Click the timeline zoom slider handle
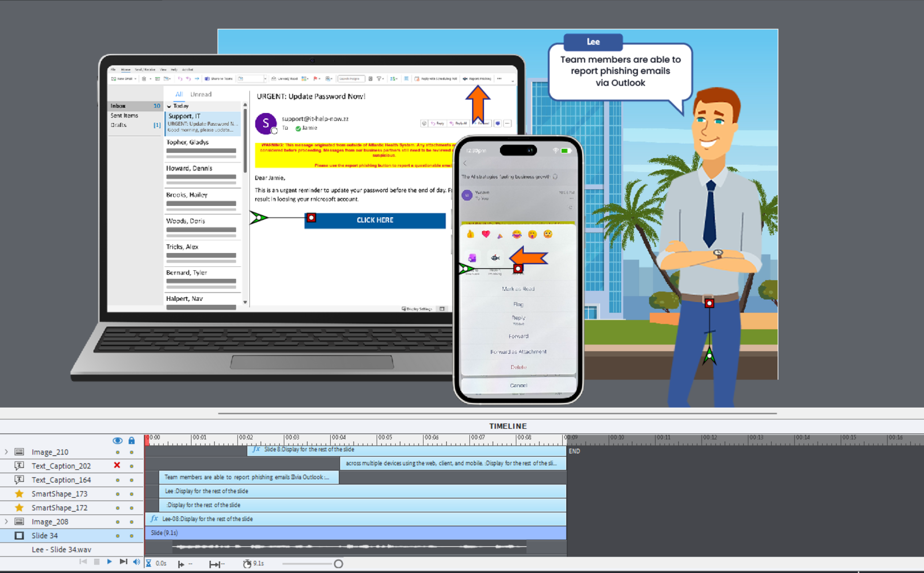 click(338, 564)
